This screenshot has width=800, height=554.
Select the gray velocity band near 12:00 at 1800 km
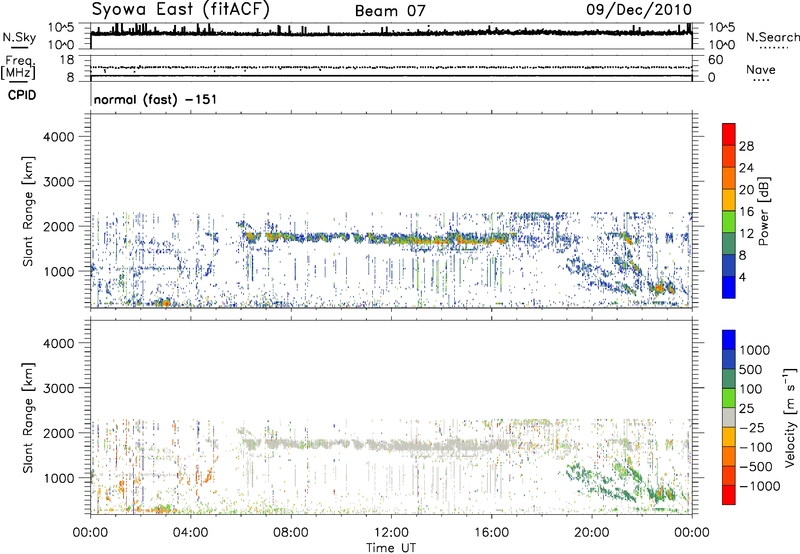[391, 444]
